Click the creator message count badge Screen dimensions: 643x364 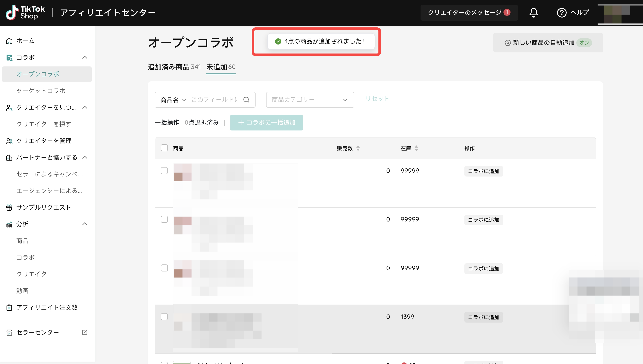click(507, 12)
